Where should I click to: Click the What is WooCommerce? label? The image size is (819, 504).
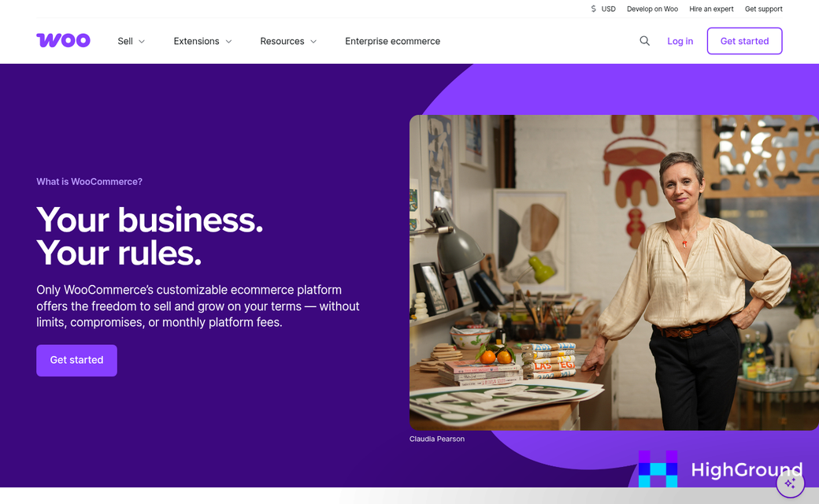[89, 182]
